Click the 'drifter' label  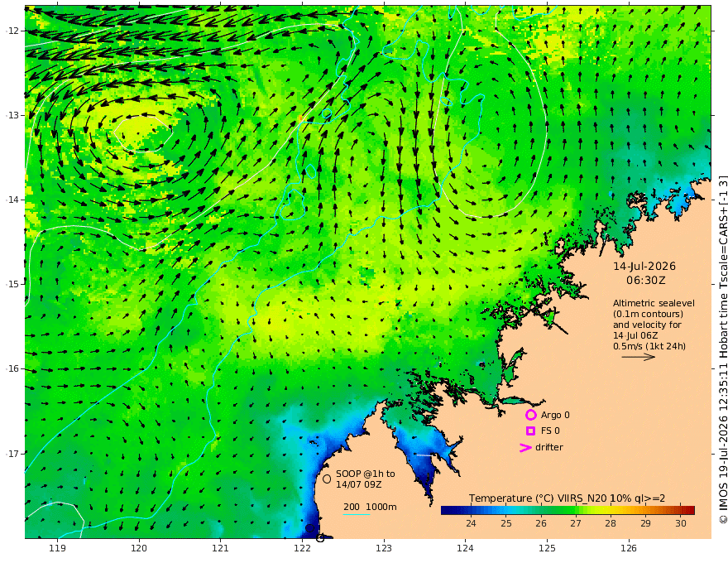pos(549,447)
